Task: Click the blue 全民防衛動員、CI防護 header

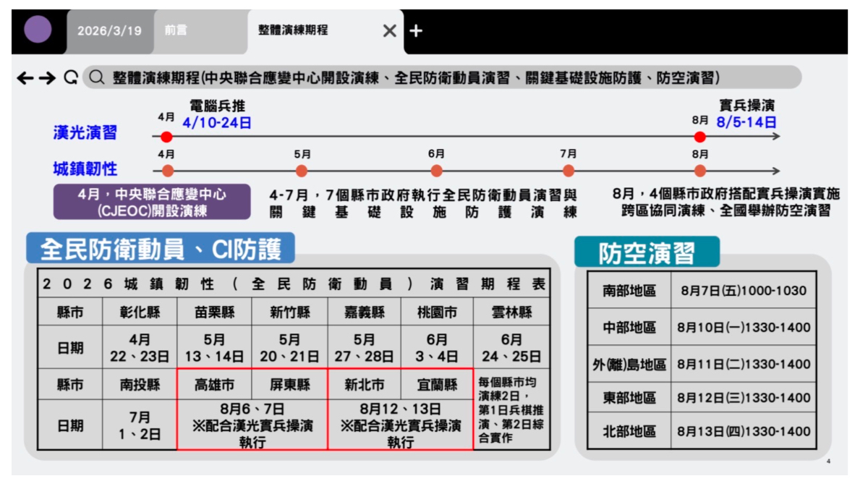Action: point(161,250)
